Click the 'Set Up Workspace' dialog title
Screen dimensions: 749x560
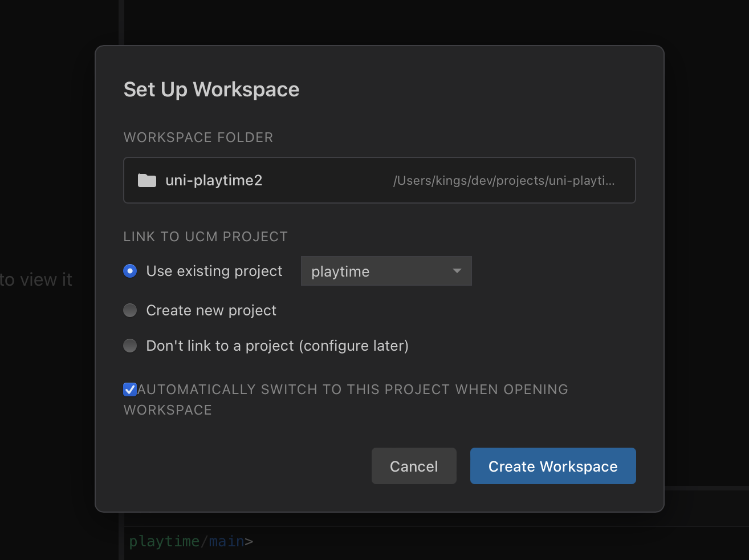211,90
